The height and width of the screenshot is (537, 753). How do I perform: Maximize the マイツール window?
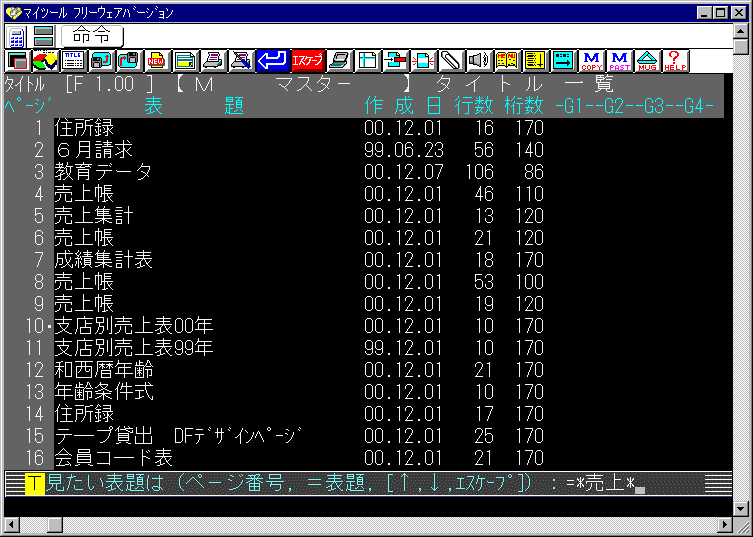tap(721, 13)
